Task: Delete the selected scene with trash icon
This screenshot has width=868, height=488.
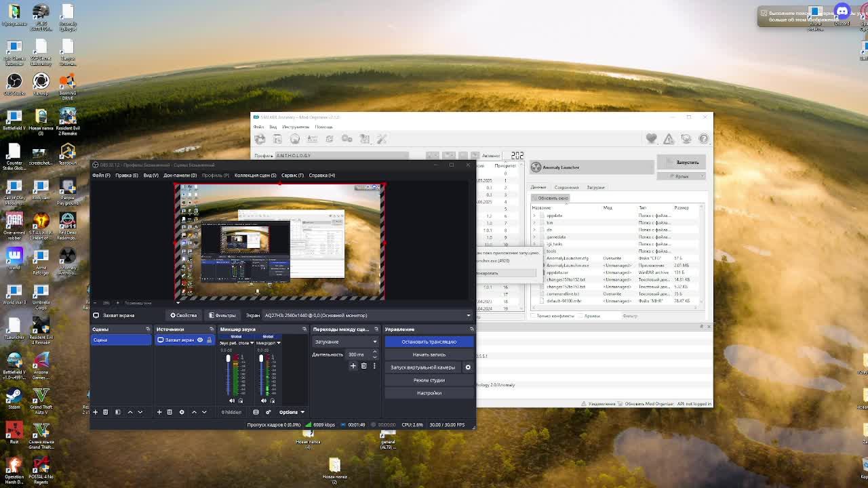Action: (105, 412)
